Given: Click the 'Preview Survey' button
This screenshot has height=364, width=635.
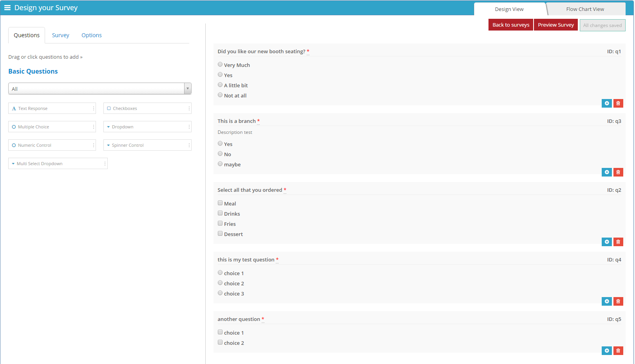Looking at the screenshot, I should (x=556, y=25).
